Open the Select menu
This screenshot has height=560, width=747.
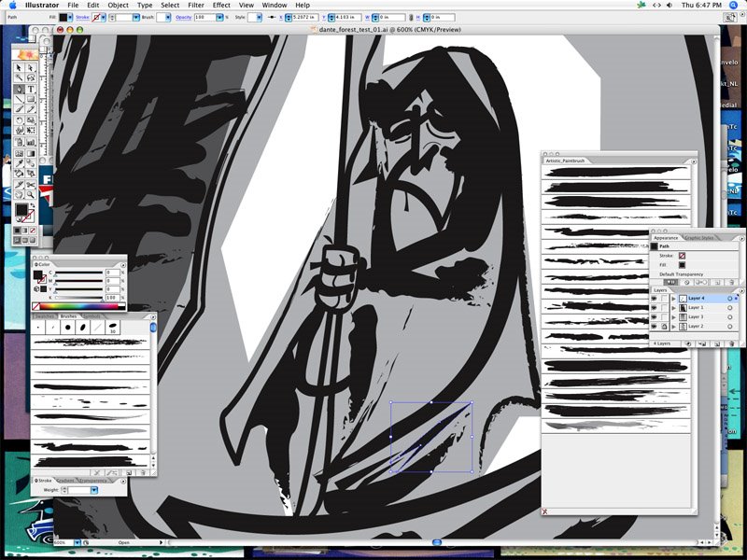point(170,5)
